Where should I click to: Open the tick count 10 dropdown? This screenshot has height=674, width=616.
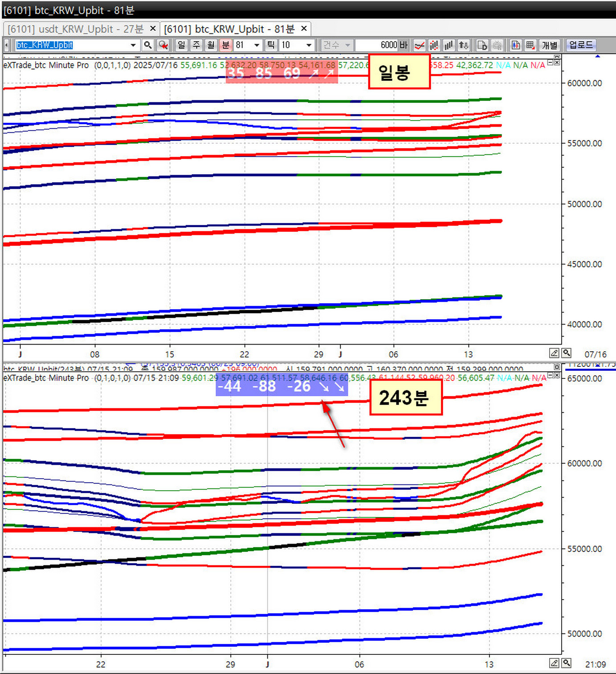309,45
